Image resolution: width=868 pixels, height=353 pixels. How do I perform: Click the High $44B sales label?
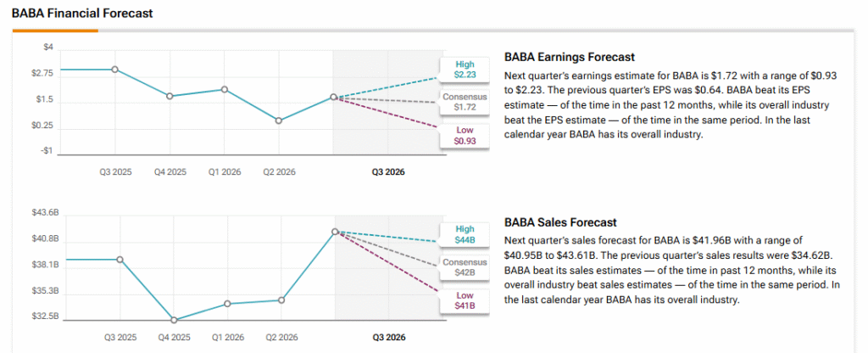coord(464,234)
